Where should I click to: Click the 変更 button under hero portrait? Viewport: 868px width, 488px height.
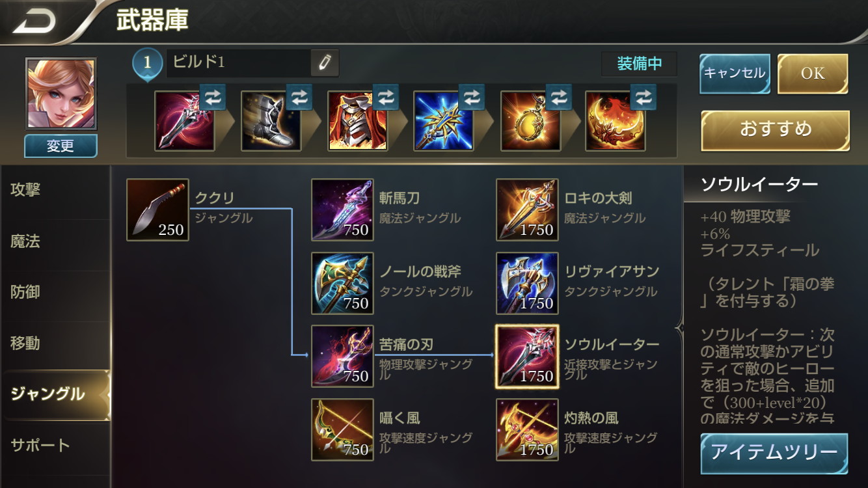(61, 146)
